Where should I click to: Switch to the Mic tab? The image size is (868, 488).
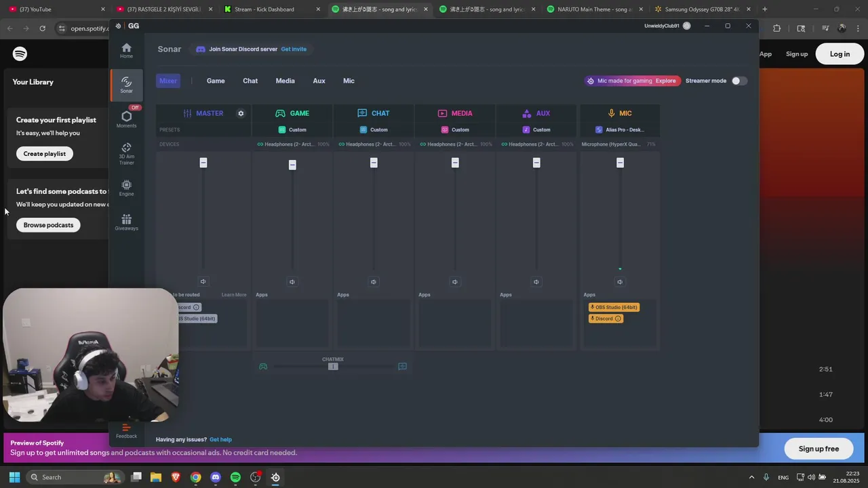tap(349, 81)
